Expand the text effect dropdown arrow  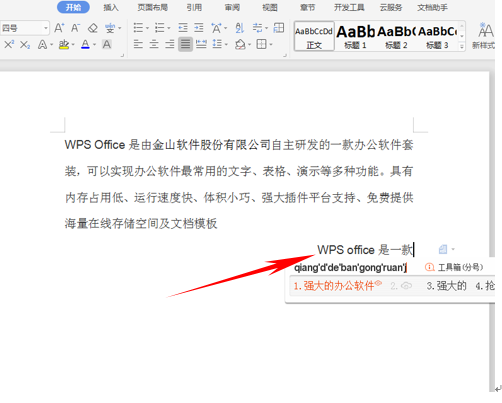coord(52,44)
